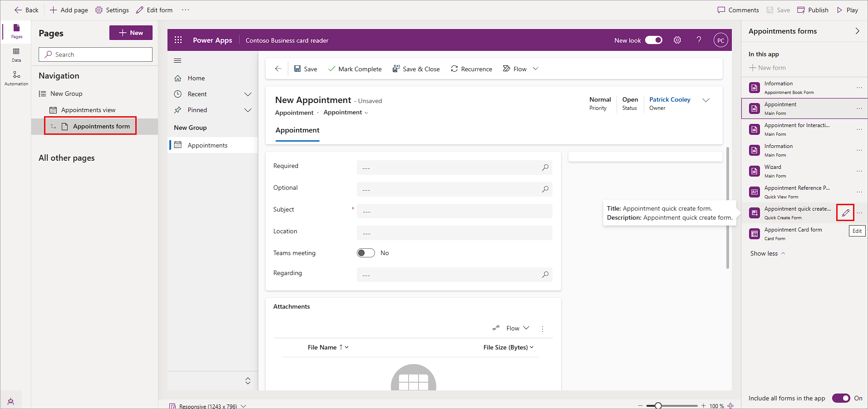868x409 pixels.
Task: Collapse the Appointments forms pane chevron
Action: tap(857, 31)
